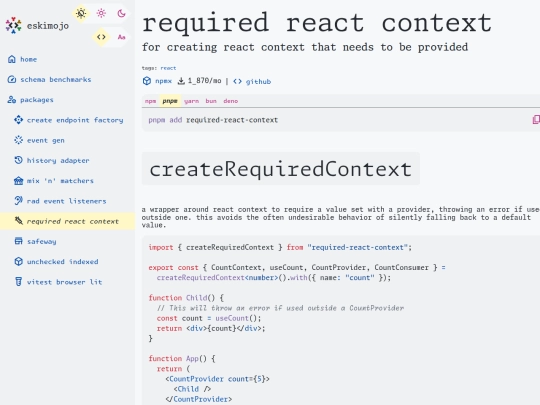540x405 pixels.
Task: Switch to the deno install tab
Action: point(230,101)
